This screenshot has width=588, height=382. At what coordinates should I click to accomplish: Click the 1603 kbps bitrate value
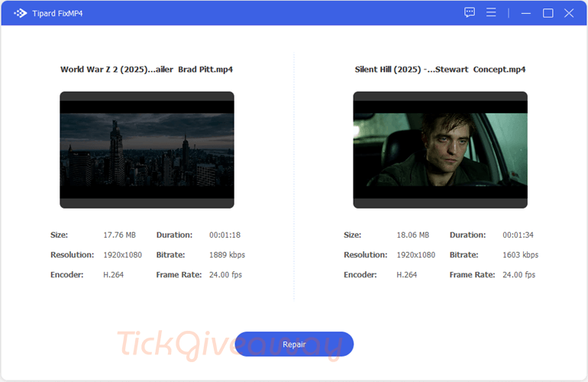(521, 254)
